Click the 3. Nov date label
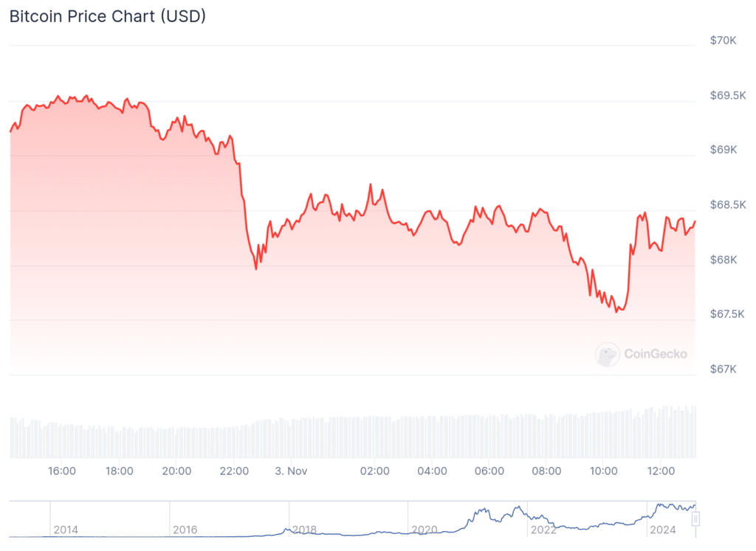 pyautogui.click(x=291, y=471)
